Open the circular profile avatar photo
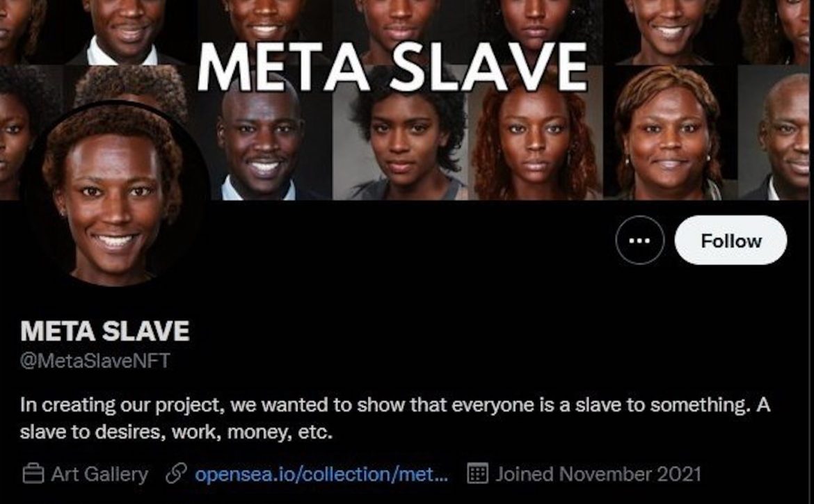 pos(114,195)
